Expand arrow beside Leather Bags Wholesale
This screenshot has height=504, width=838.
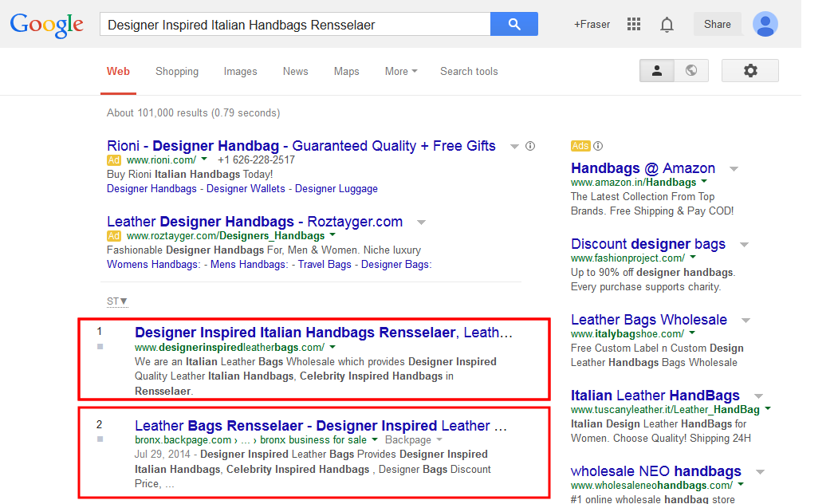(x=746, y=321)
